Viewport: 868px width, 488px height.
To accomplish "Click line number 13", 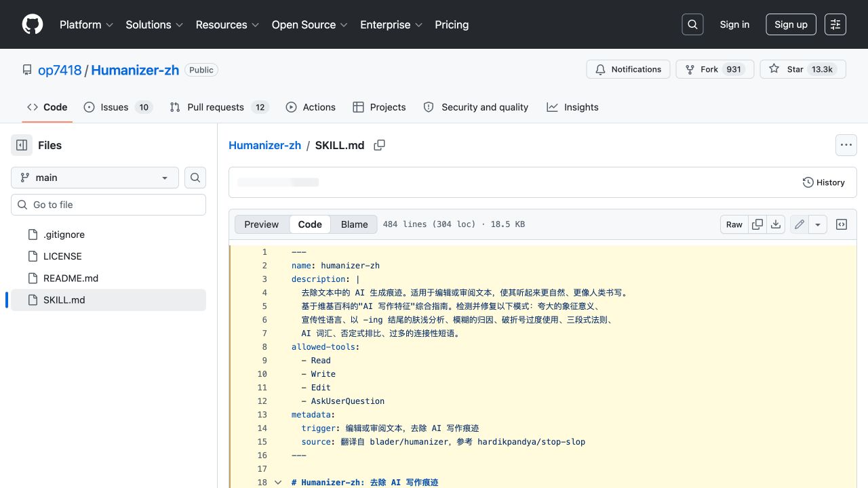I will (262, 415).
